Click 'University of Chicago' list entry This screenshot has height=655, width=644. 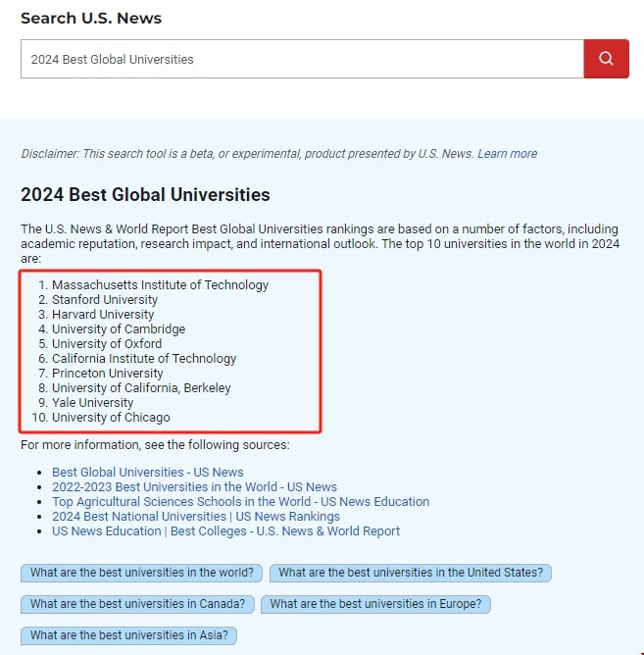point(111,418)
